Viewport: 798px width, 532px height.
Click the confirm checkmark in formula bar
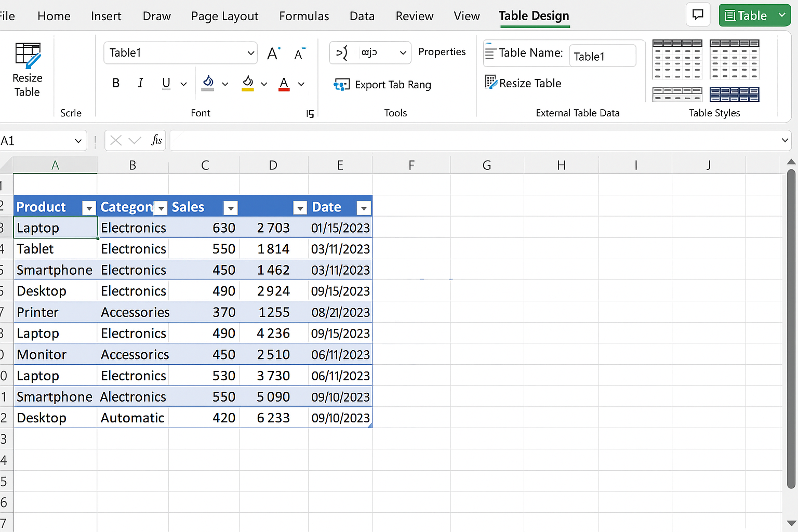(135, 140)
